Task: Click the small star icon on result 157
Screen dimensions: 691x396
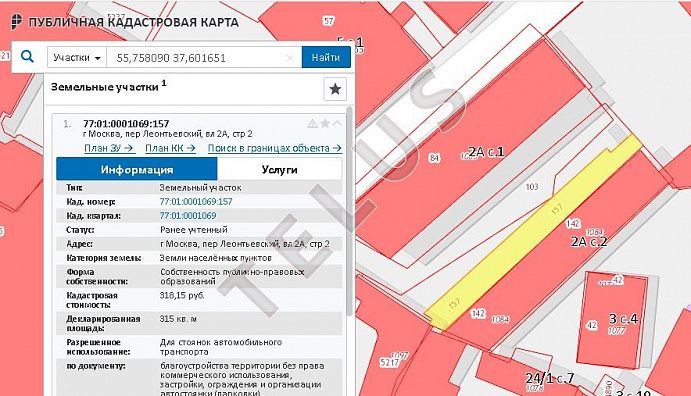Action: [325, 123]
